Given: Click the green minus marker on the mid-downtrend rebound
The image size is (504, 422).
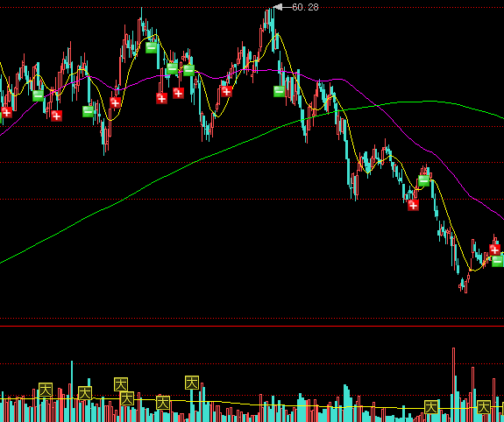Looking at the screenshot, I should tap(424, 181).
